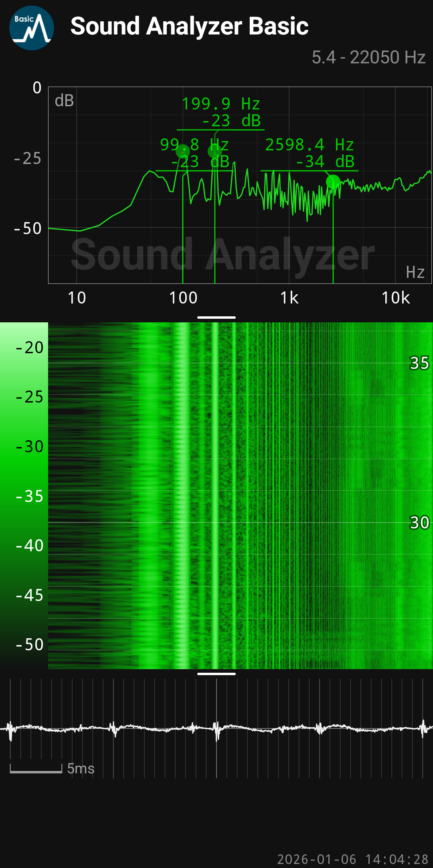Tap the -50 level on spectrum axis
This screenshot has width=433, height=868.
[28, 229]
